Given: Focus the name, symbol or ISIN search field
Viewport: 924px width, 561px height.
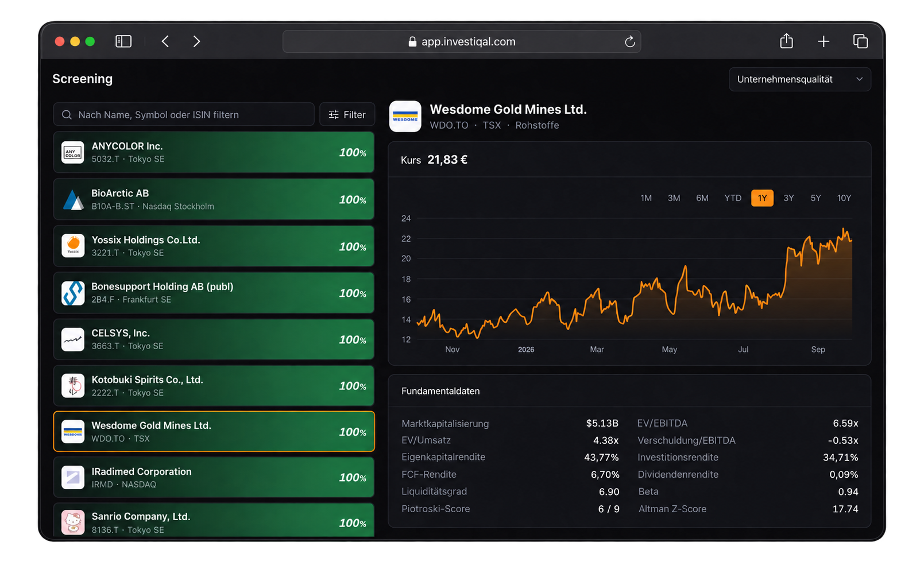Looking at the screenshot, I should 184,115.
